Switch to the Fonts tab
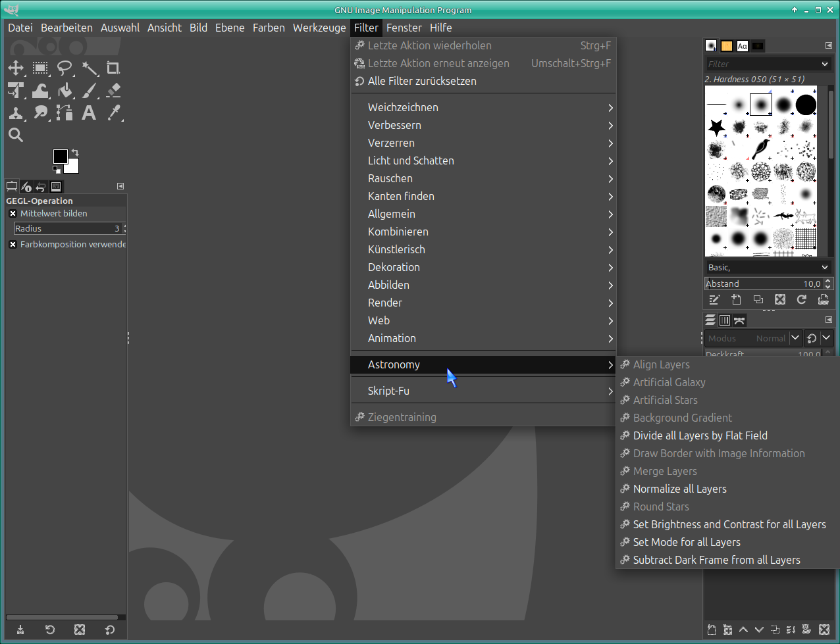This screenshot has height=644, width=840. 743,46
